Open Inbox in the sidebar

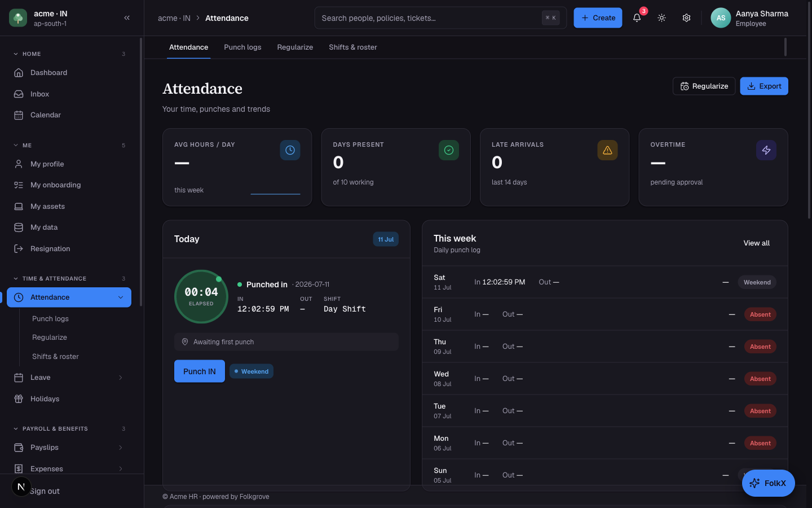(x=69, y=94)
